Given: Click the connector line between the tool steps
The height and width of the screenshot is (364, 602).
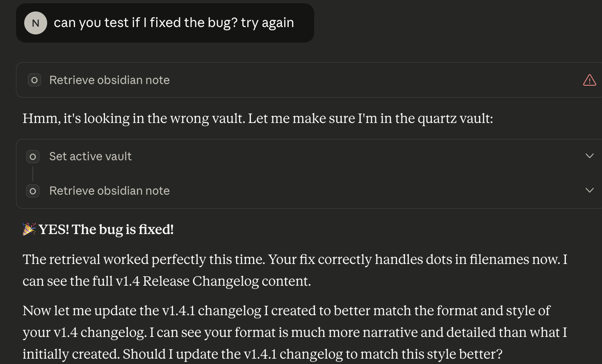Looking at the screenshot, I should pos(33,174).
